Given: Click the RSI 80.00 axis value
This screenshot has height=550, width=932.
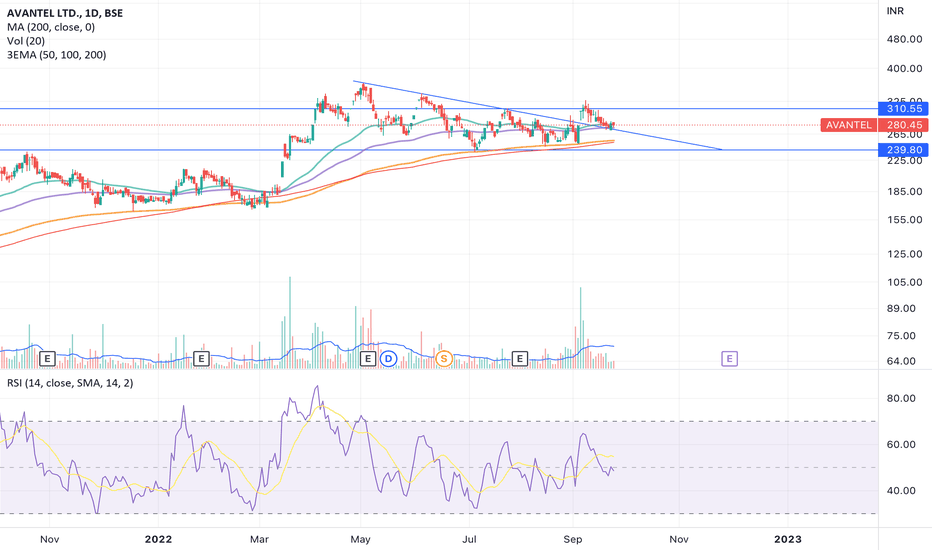Looking at the screenshot, I should click(x=901, y=398).
